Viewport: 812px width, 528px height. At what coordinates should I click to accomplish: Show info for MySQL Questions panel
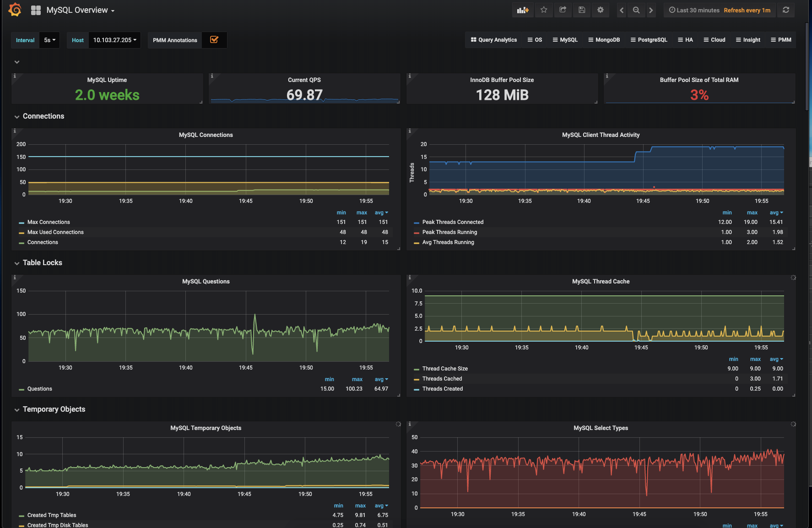[x=15, y=278]
